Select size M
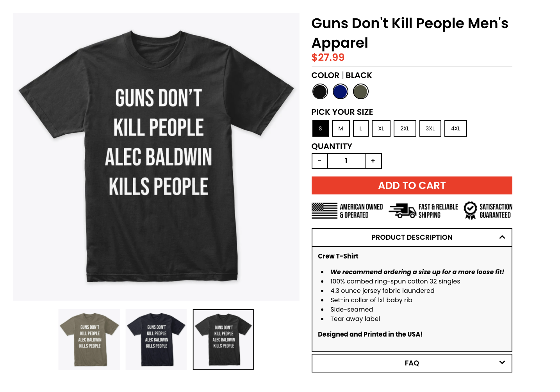The width and height of the screenshot is (560, 392). click(x=341, y=128)
